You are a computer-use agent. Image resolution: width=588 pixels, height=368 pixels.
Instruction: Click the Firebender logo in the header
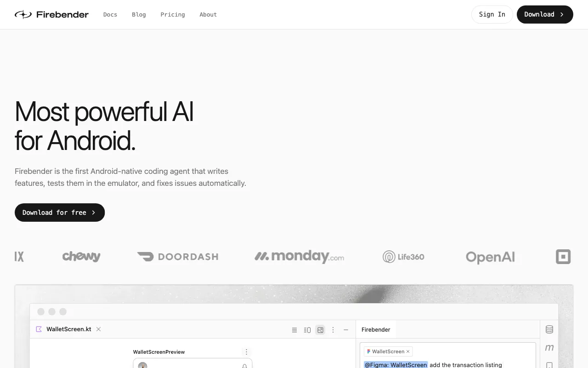tap(51, 15)
